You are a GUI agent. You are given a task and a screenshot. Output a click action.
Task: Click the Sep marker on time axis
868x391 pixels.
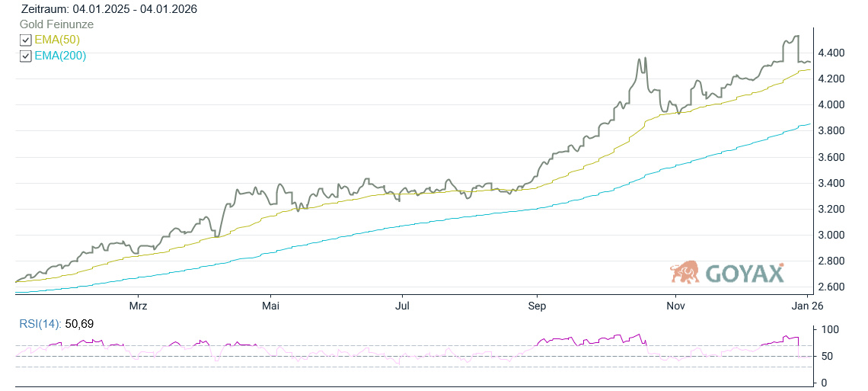(537, 306)
